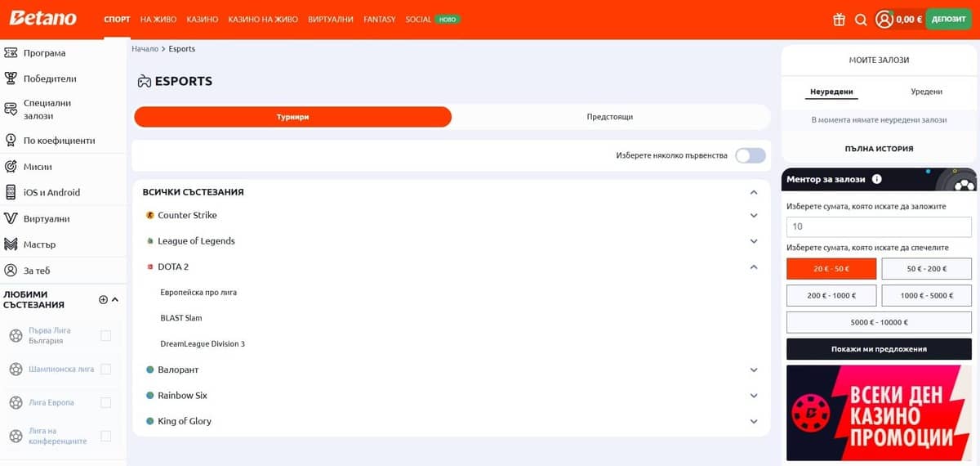Open the КАЗИНО НА ЖИВО menu item
980x466 pixels.
(x=263, y=19)
